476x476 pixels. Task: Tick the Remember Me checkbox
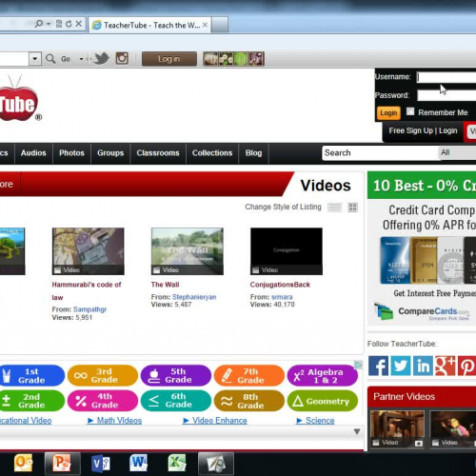pos(410,111)
